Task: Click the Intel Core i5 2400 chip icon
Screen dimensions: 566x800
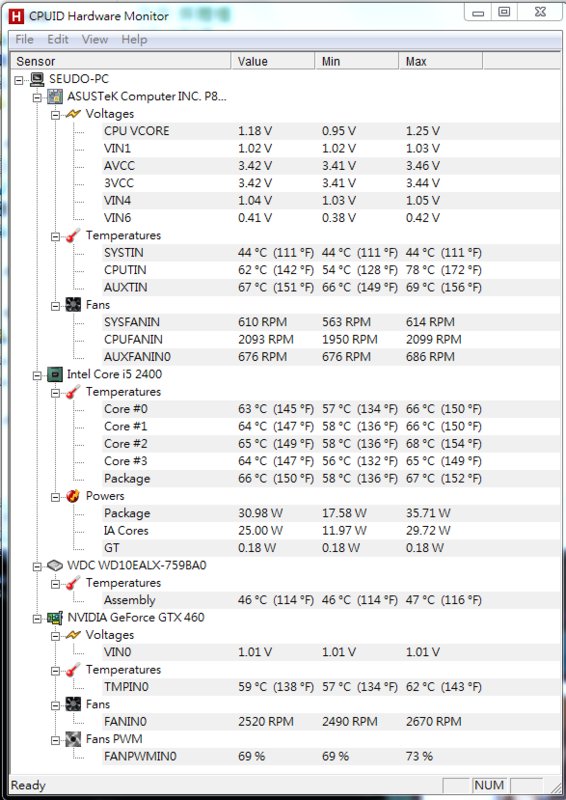Action: coord(55,374)
